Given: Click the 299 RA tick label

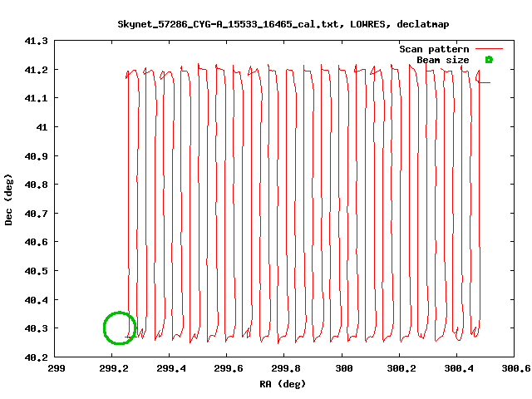Looking at the screenshot, I should [x=57, y=368].
